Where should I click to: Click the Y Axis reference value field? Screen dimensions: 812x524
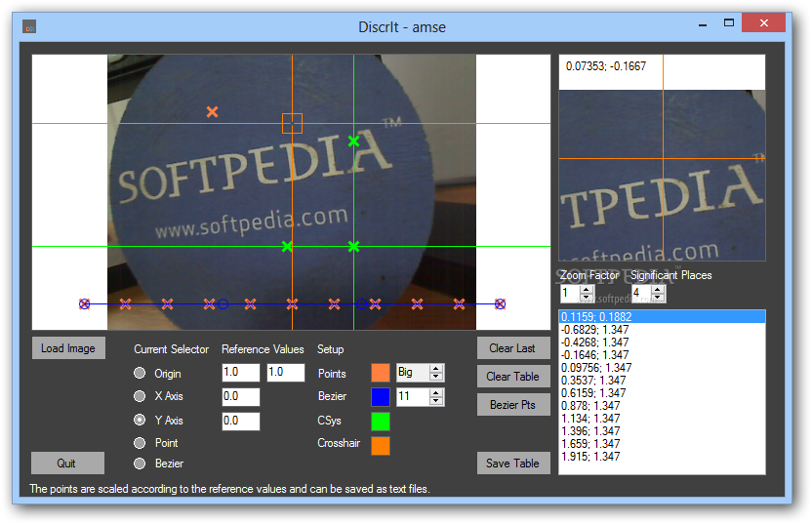click(x=241, y=421)
